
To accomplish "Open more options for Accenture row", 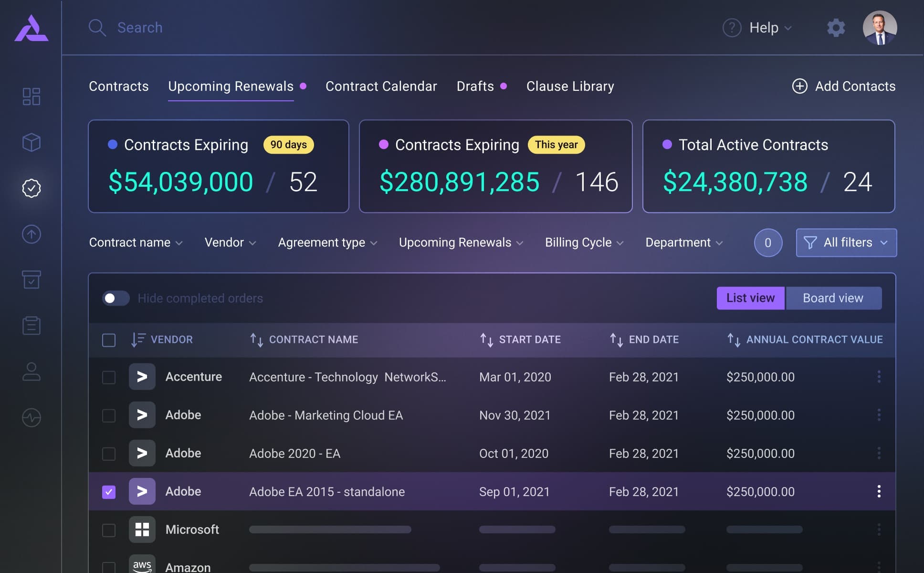I will tap(879, 377).
